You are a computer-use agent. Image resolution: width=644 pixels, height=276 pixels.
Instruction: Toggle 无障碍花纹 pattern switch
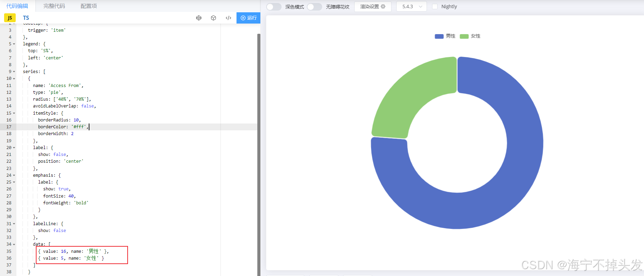pos(314,6)
